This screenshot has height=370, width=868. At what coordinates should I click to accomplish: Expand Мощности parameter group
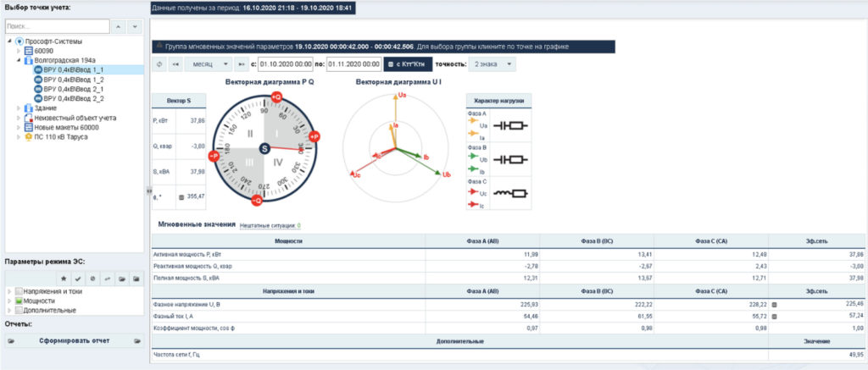coord(9,301)
